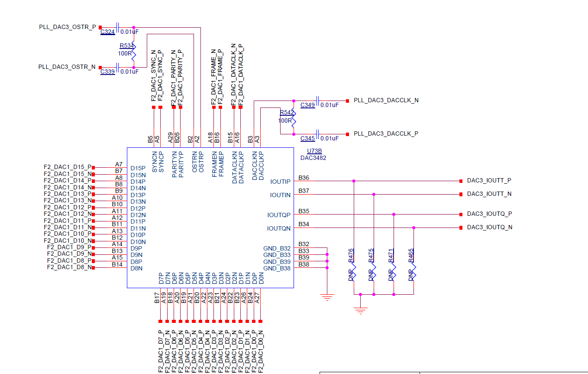This screenshot has width=588, height=374.
Task: Click the F2_DAC1_D9_N input net label
Action: click(70, 254)
